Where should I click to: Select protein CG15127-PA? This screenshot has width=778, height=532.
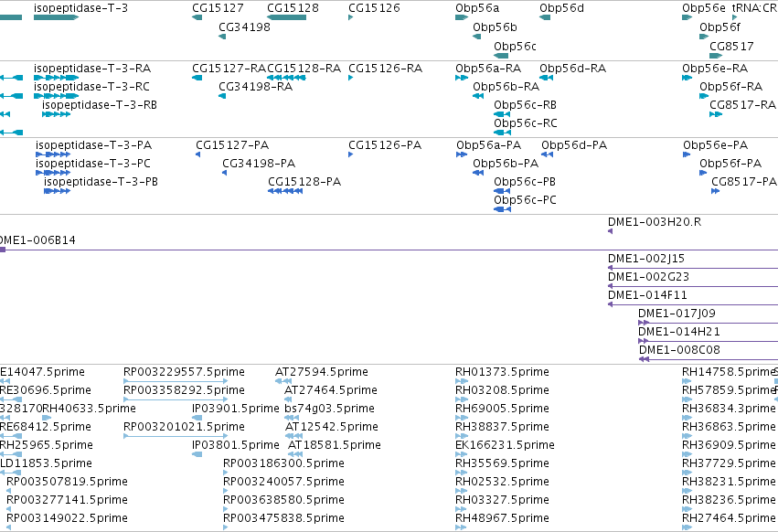click(x=232, y=145)
